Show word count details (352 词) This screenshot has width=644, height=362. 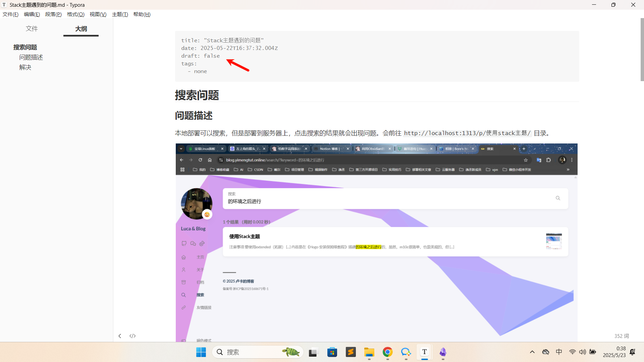[622, 336]
